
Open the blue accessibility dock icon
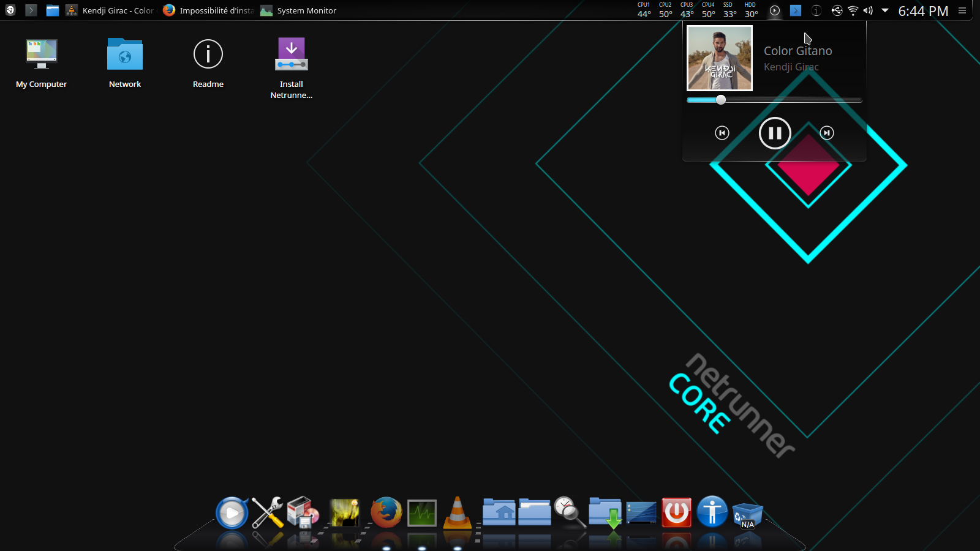[x=712, y=512]
